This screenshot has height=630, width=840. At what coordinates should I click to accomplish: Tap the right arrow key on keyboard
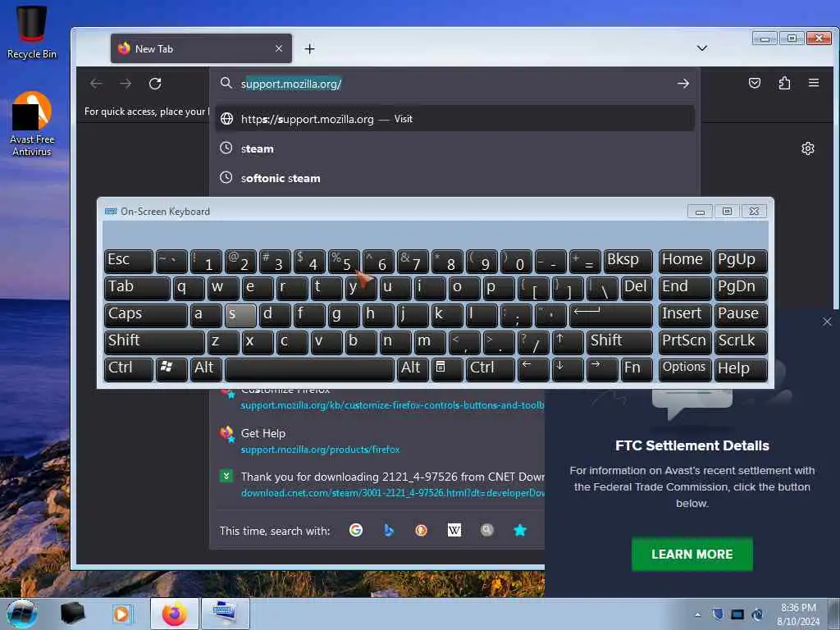click(x=602, y=370)
